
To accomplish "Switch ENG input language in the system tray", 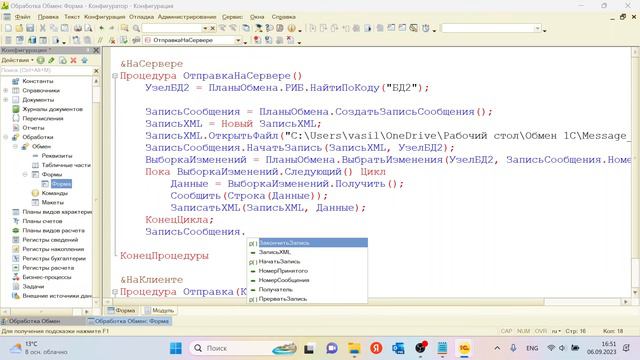I will tap(532, 348).
